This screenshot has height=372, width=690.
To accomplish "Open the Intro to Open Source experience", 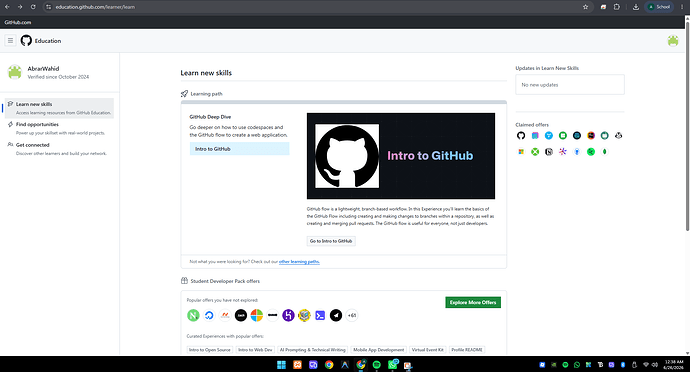I will (x=209, y=350).
